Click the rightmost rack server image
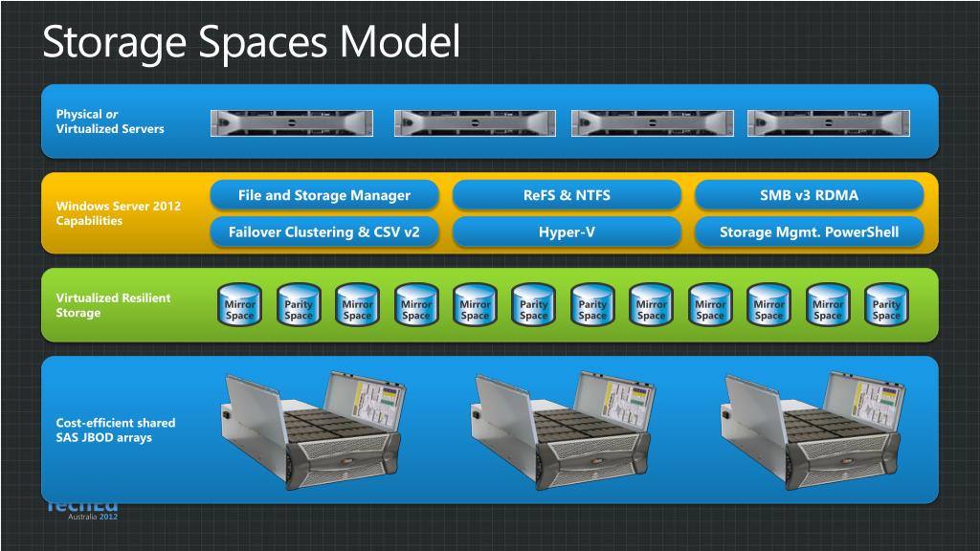Image resolution: width=980 pixels, height=551 pixels. coord(829,123)
